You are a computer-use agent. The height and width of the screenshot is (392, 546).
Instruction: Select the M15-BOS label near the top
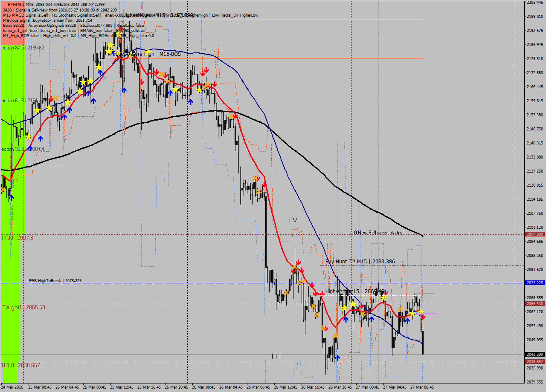pyautogui.click(x=170, y=54)
